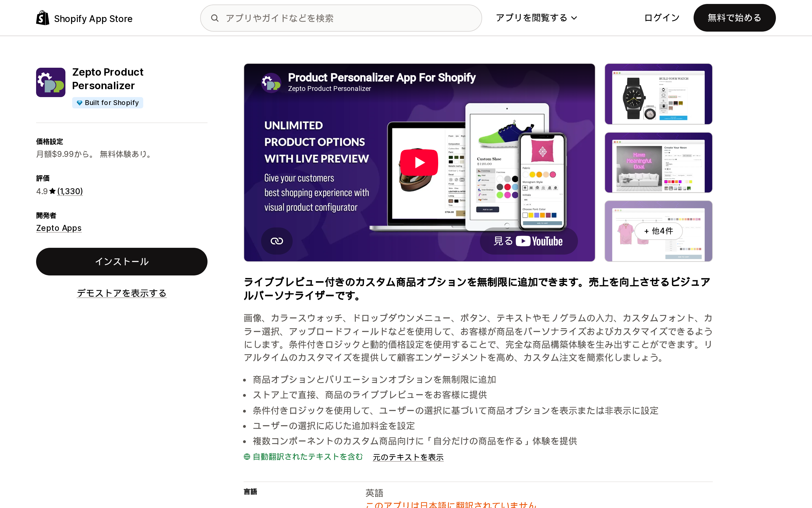812x508 pixels.
Task: Open the Shopify App Store home link
Action: [84, 18]
